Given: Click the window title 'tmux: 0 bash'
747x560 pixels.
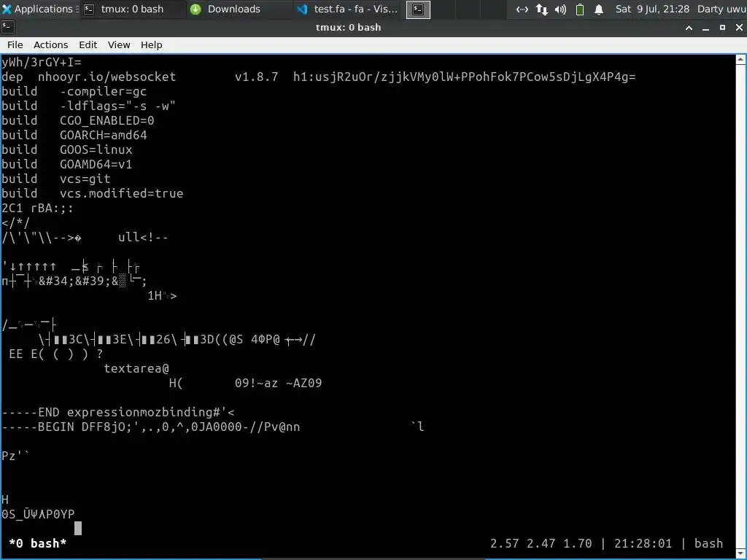Looking at the screenshot, I should coord(348,28).
